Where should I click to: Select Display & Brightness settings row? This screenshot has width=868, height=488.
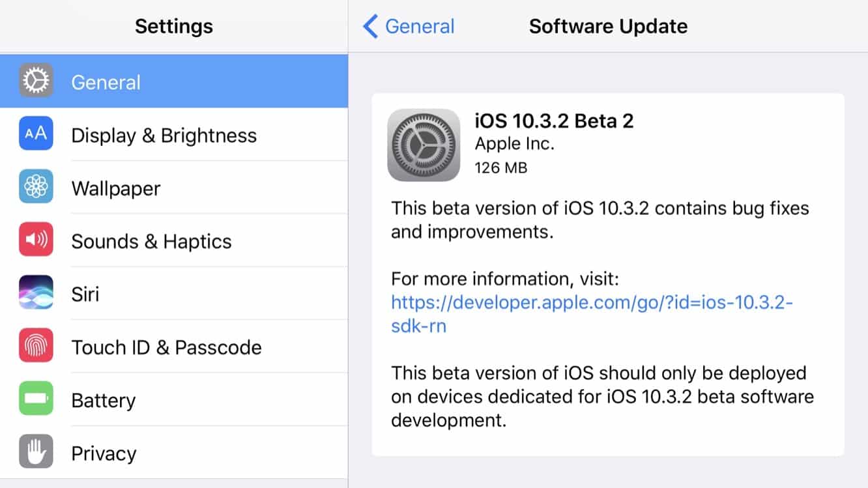pos(164,136)
